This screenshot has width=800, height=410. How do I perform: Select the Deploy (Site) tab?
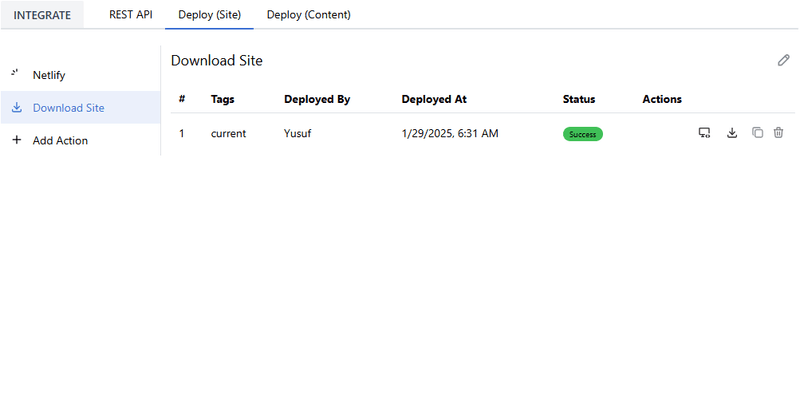point(209,15)
